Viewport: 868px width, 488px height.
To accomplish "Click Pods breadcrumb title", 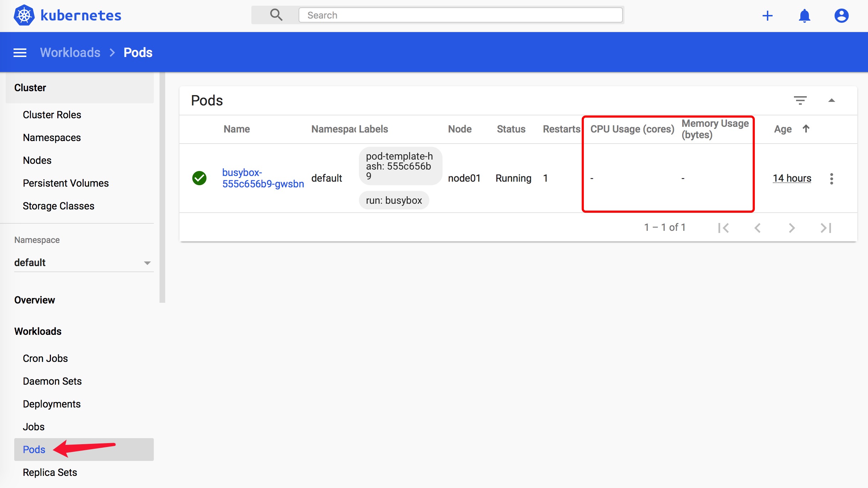I will coord(138,52).
